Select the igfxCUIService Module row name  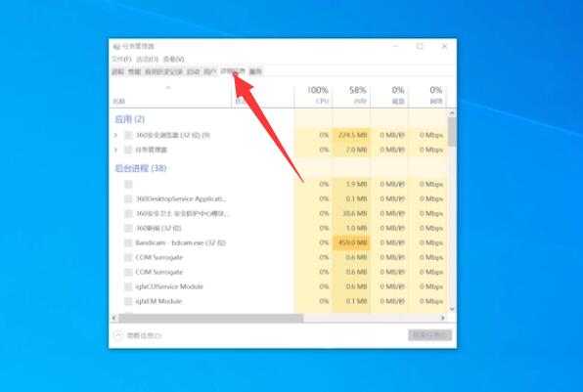click(169, 286)
